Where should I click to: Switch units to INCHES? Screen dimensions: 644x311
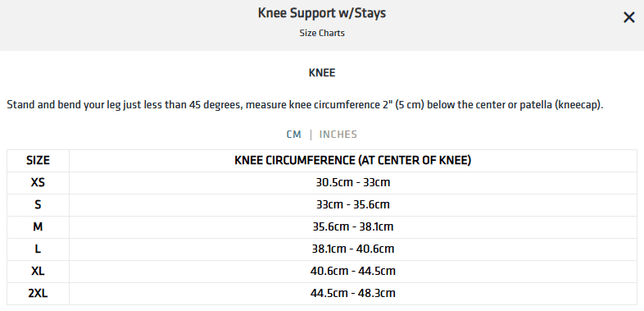338,135
